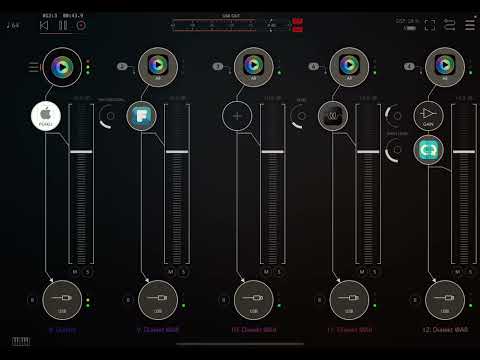Viewport: 480px width, 360px height.
Task: Toggle fullscreen view icon
Action: click(430, 25)
